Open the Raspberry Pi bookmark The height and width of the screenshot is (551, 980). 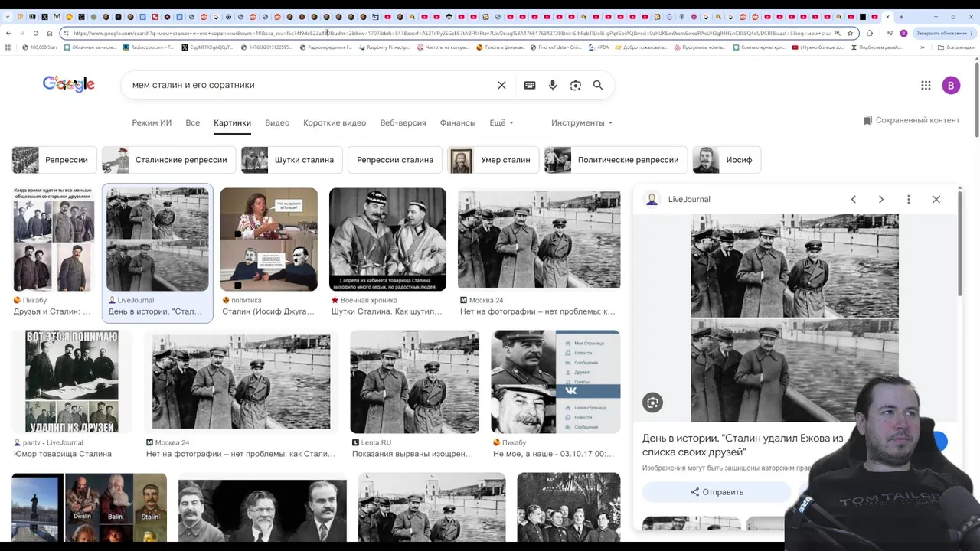point(383,47)
